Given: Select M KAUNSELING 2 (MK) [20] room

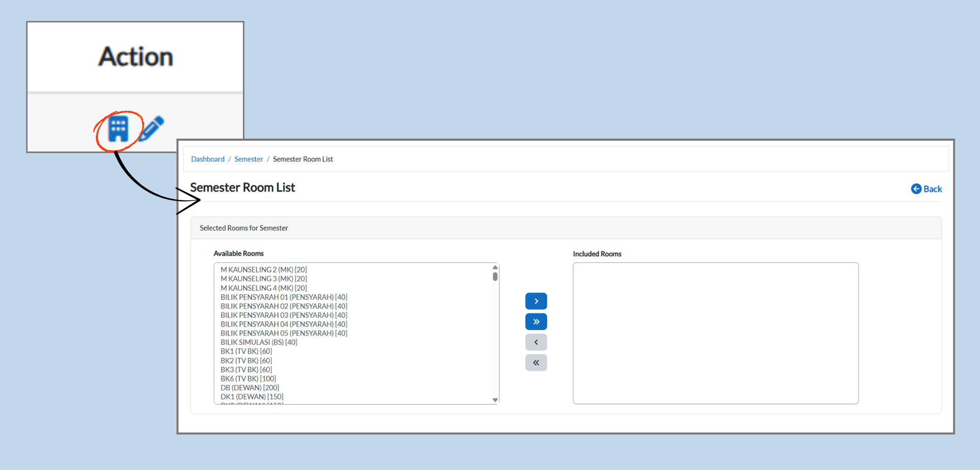Looking at the screenshot, I should pyautogui.click(x=263, y=270).
